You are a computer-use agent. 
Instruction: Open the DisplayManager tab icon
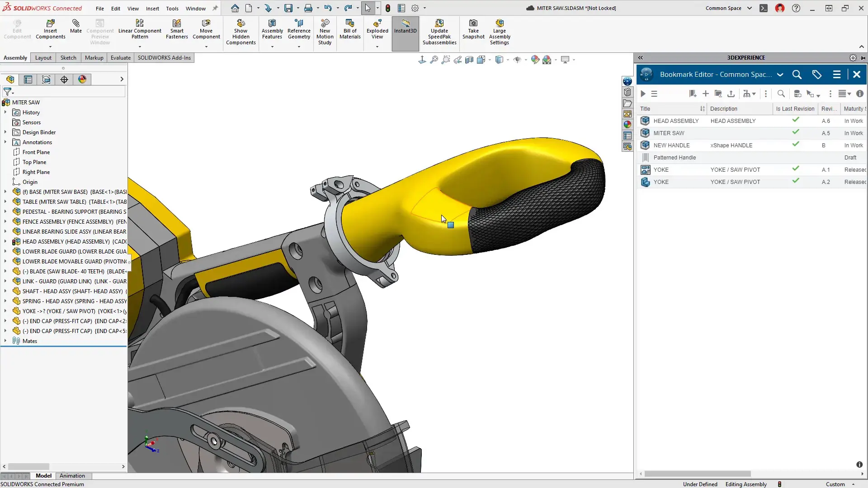click(x=82, y=80)
